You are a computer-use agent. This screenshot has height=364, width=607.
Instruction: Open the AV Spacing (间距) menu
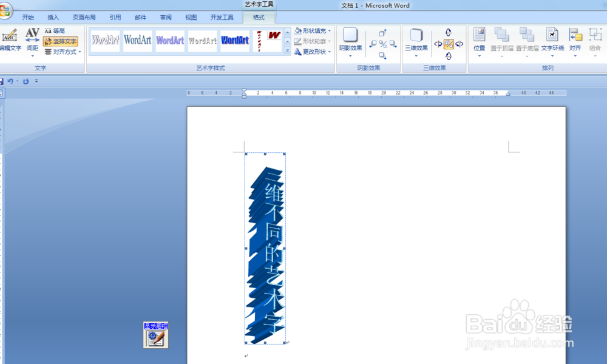pyautogui.click(x=32, y=42)
